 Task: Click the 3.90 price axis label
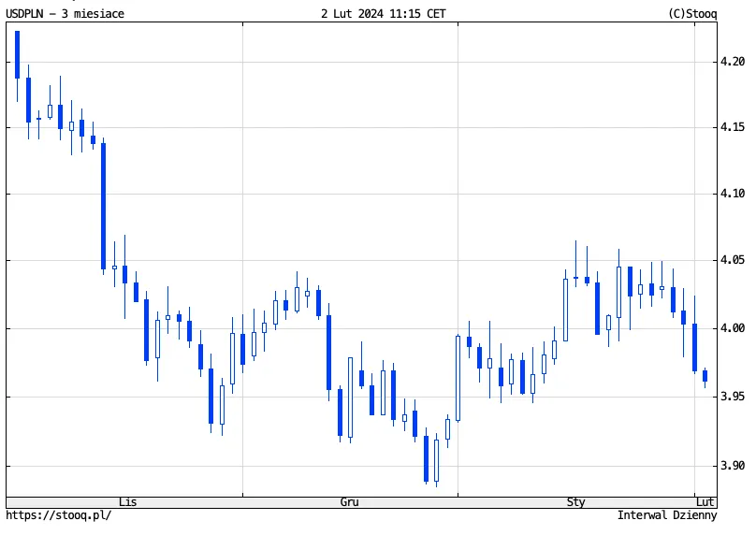tap(733, 466)
